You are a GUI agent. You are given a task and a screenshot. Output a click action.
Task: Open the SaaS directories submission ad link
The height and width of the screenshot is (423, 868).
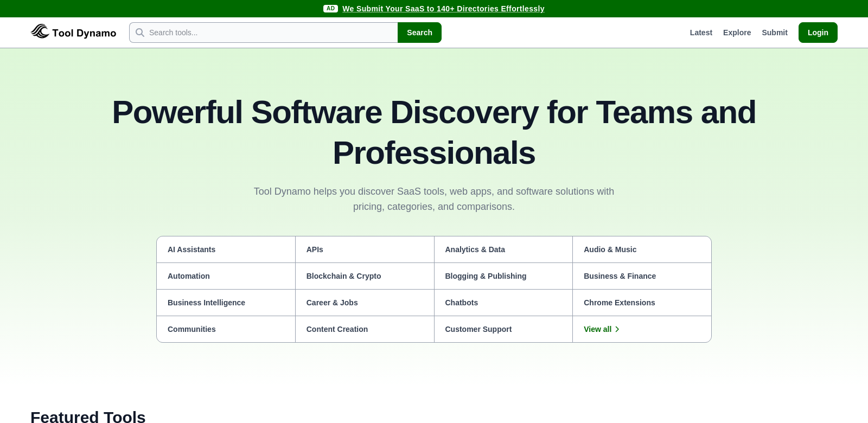tap(443, 9)
